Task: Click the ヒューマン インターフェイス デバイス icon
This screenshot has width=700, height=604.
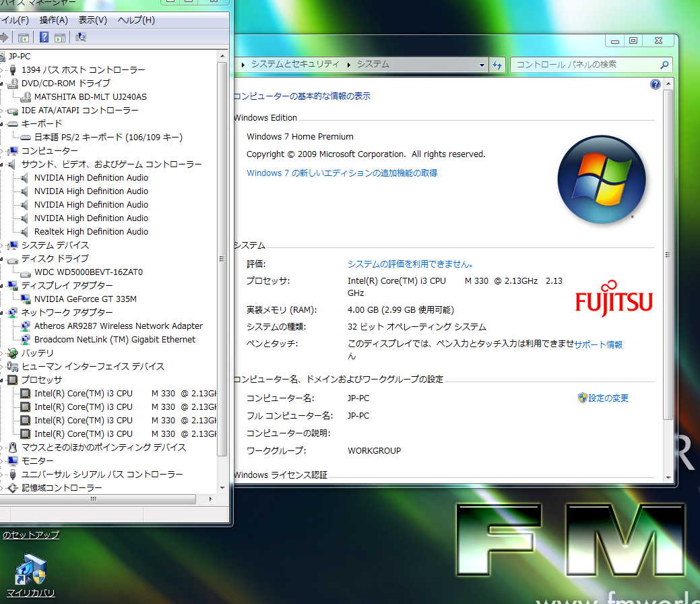Action: pyautogui.click(x=13, y=367)
